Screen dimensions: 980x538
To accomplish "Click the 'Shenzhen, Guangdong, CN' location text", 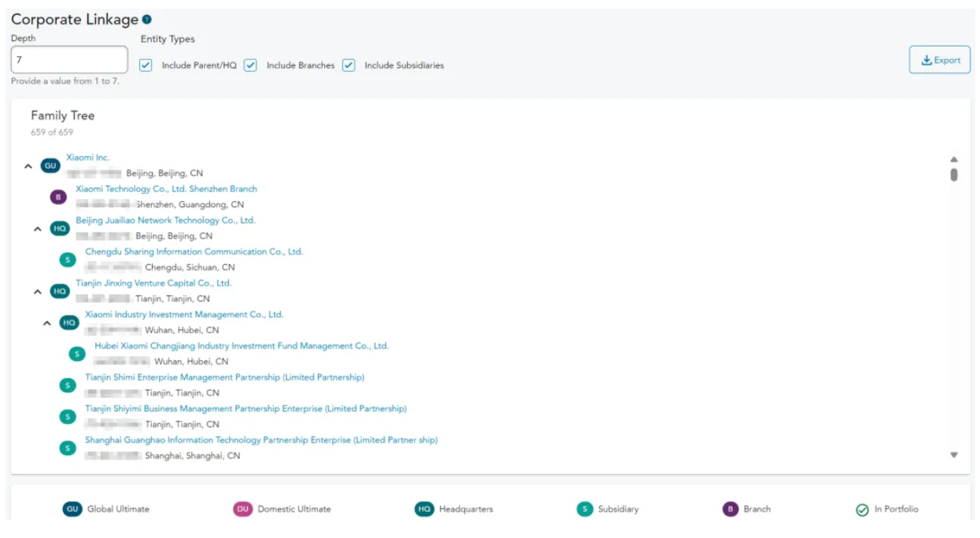I will point(190,205).
